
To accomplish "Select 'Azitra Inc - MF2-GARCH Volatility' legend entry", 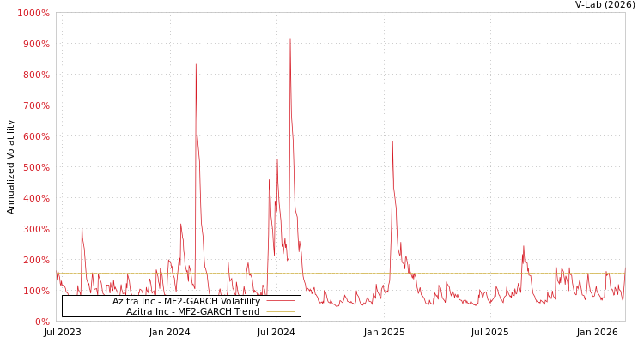I will point(186,301).
